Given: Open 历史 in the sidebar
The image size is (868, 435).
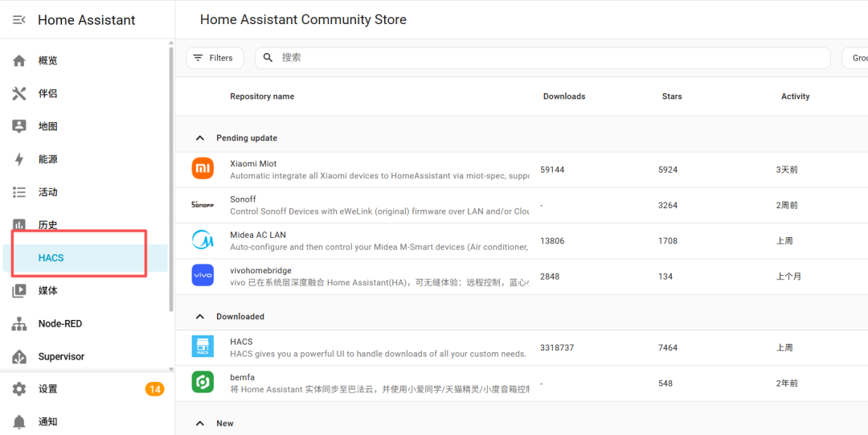Looking at the screenshot, I should [x=85, y=225].
